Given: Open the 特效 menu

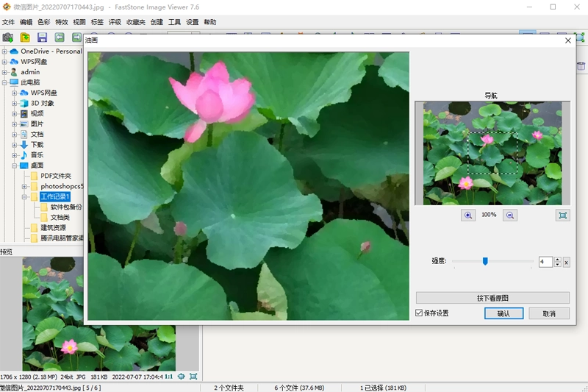Looking at the screenshot, I should click(x=62, y=22).
